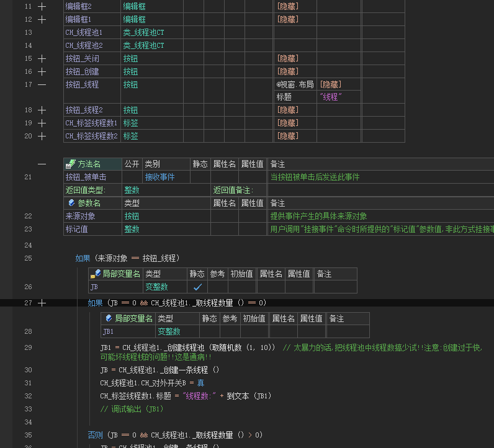The height and width of the screenshot is (448, 494).
Task: Click the 调试输出 comment on line 33
Action: (132, 409)
